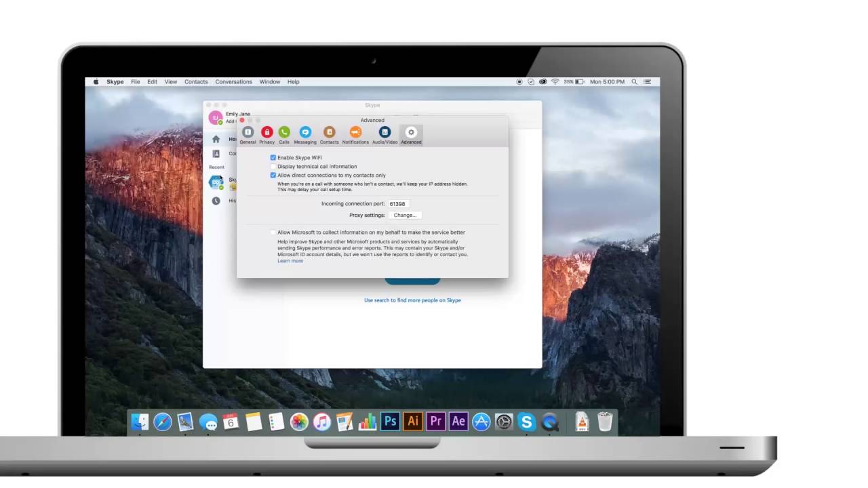The image size is (868, 488).
Task: Open System Preferences from the Dock
Action: 504,422
